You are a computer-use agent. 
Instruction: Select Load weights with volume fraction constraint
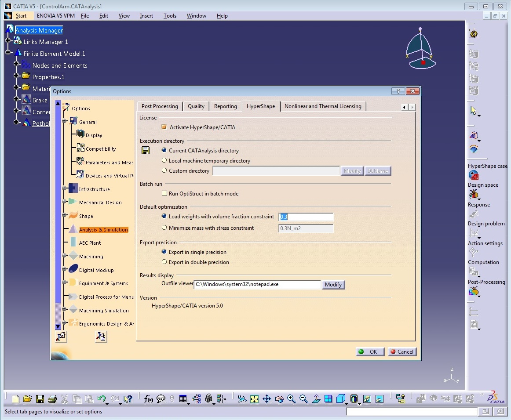[164, 216]
